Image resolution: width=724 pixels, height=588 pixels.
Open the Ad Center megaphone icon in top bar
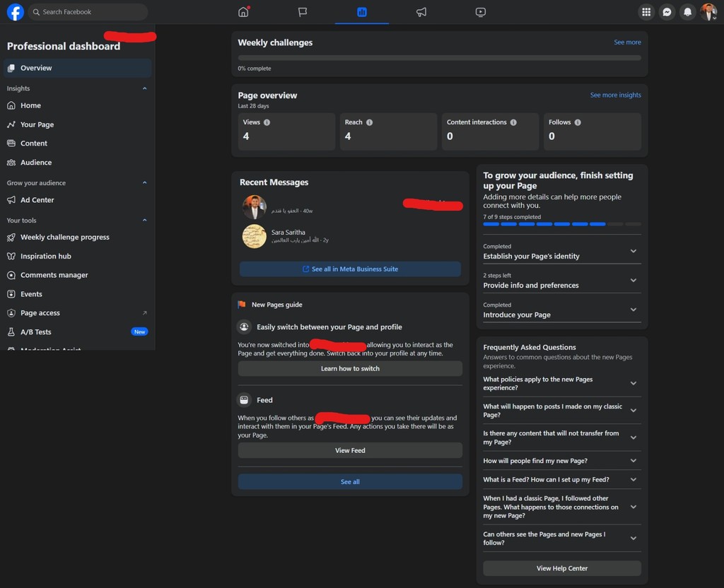421,12
